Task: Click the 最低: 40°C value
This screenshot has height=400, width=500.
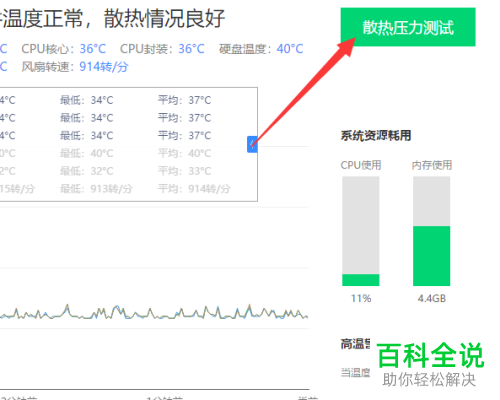Action: (87, 153)
